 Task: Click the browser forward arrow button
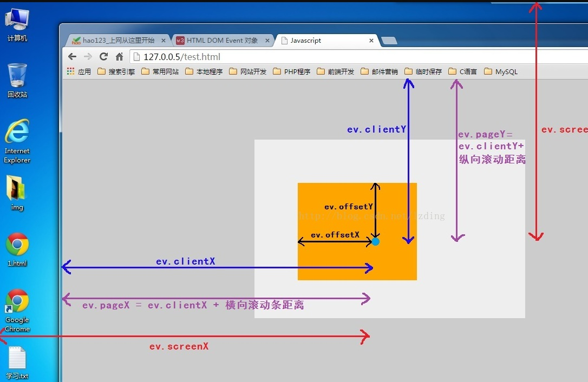pos(88,57)
